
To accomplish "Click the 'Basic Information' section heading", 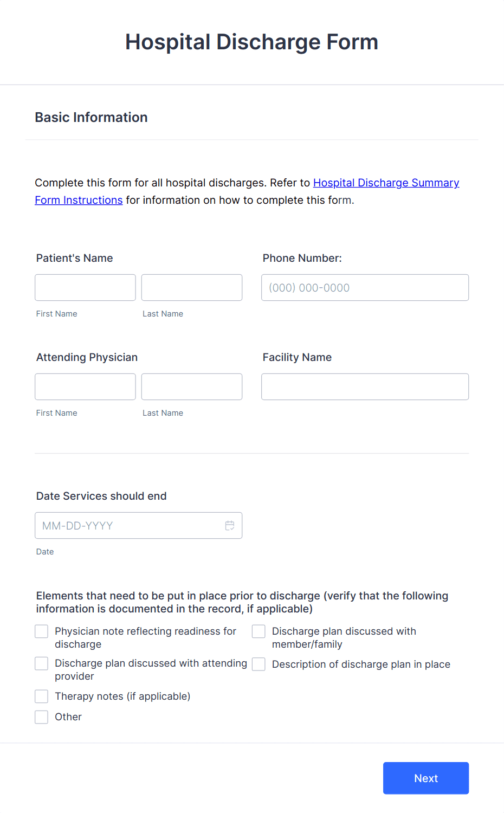I will coord(91,117).
